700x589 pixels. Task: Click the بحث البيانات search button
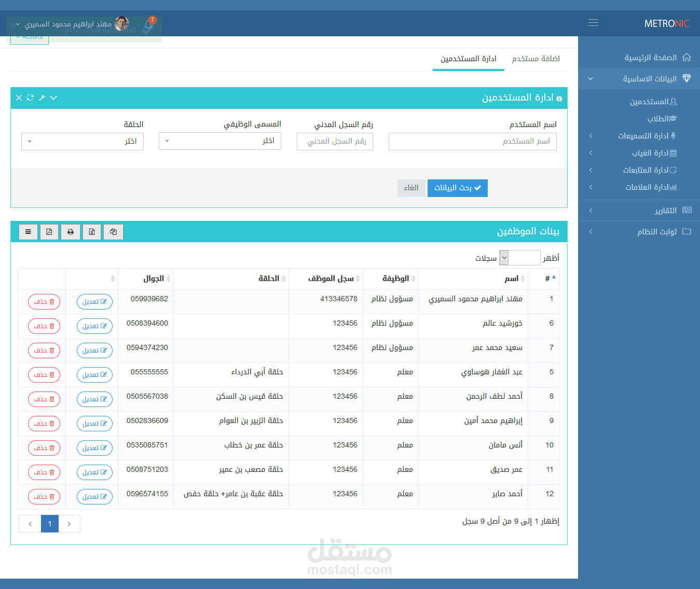(x=458, y=188)
